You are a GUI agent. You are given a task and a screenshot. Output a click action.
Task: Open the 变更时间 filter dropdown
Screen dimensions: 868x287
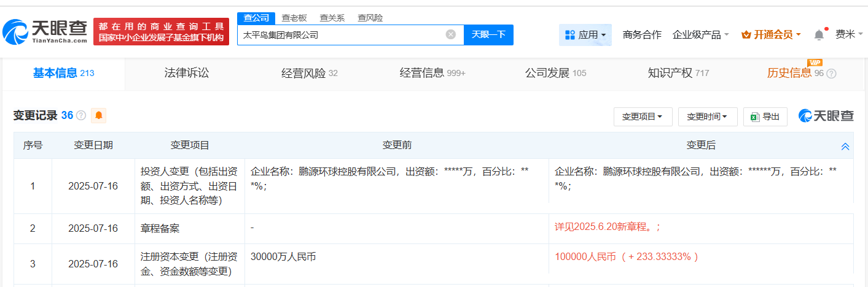point(708,117)
